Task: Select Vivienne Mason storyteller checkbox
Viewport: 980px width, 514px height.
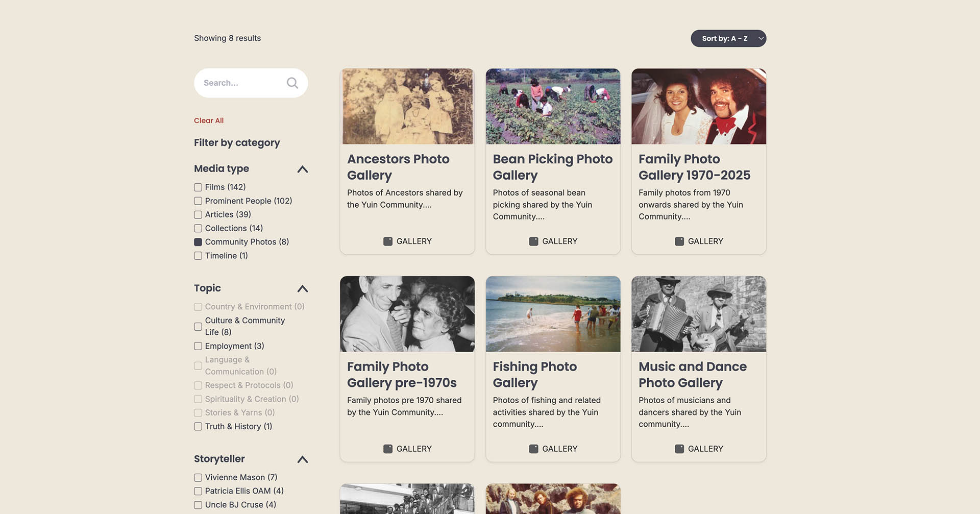Action: click(x=198, y=478)
